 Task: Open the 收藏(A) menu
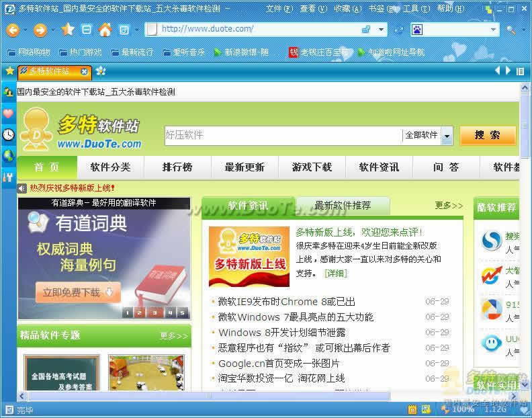(347, 9)
